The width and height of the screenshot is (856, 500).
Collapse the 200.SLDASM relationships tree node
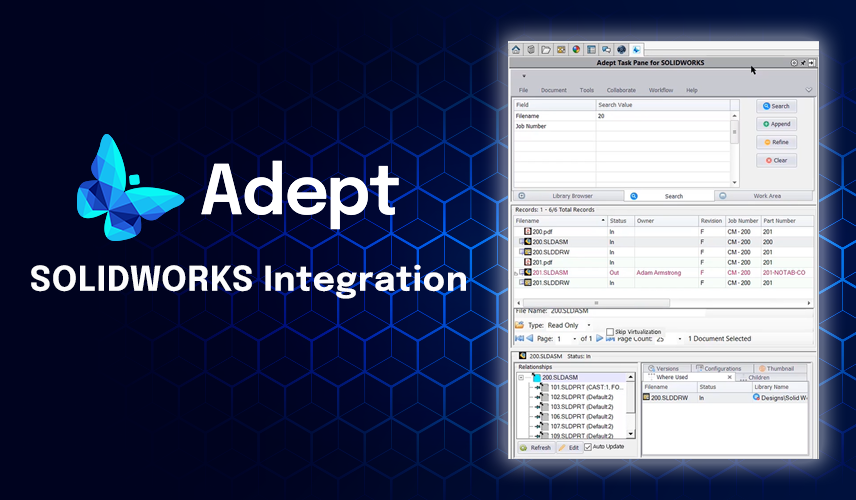click(x=521, y=378)
